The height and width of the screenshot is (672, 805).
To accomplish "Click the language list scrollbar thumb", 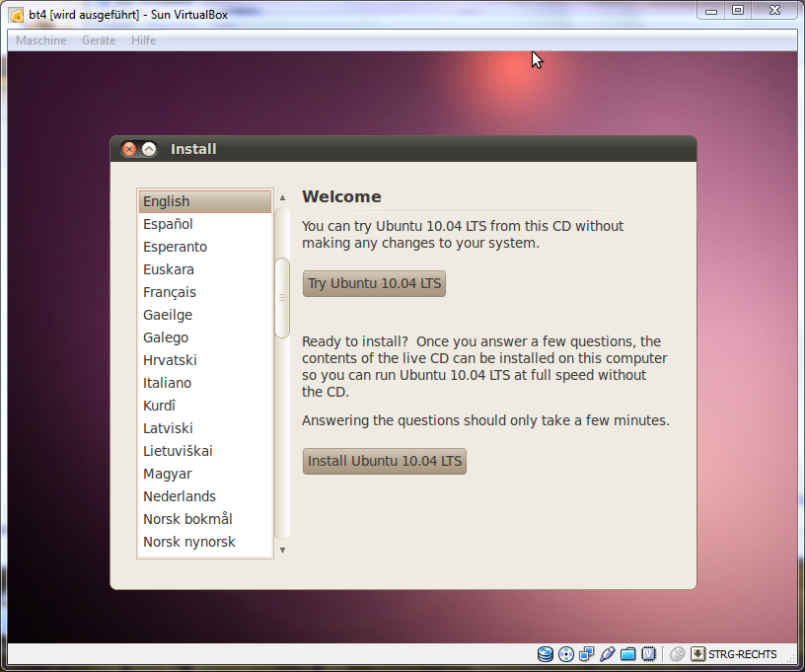I will (282, 298).
